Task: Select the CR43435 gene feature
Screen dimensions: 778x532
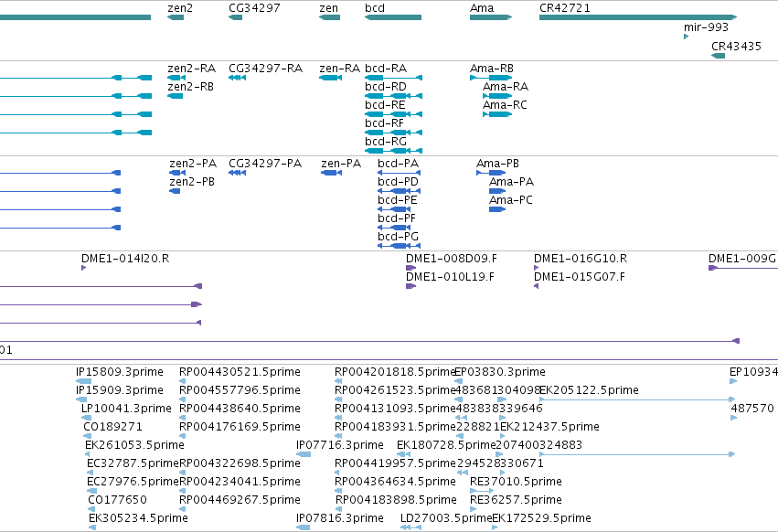Action: point(718,56)
